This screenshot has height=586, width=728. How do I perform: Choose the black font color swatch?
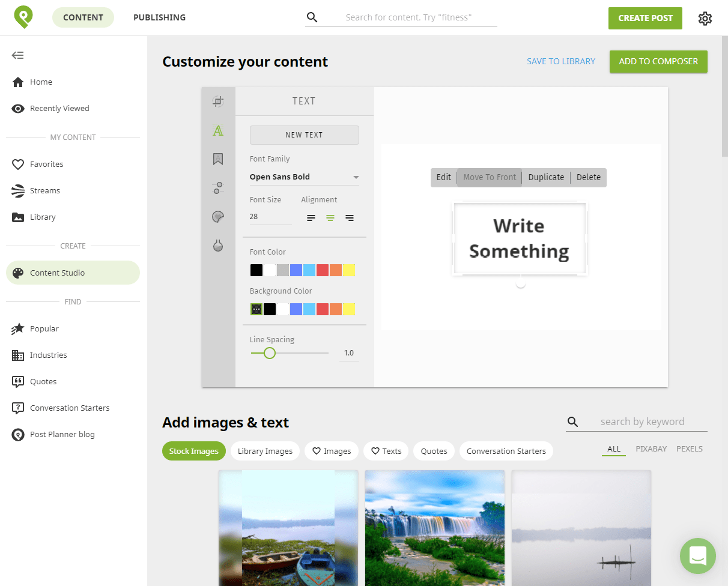click(x=256, y=270)
